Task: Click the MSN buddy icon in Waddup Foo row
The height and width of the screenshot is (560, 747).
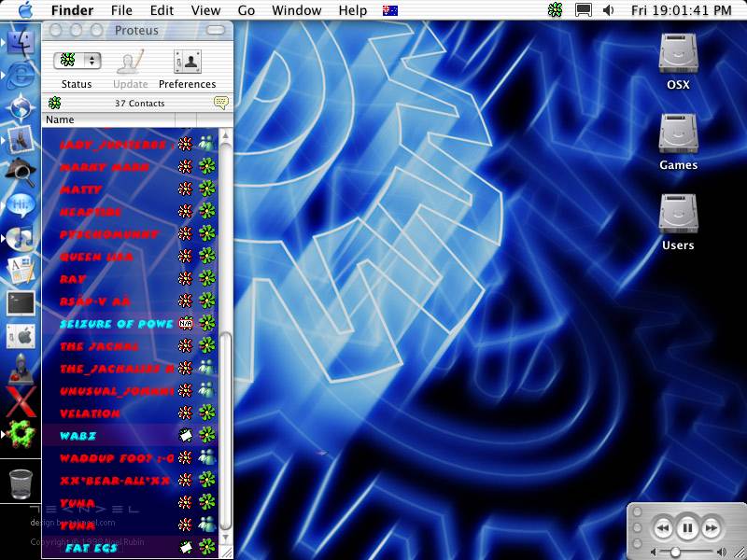Action: 206,457
